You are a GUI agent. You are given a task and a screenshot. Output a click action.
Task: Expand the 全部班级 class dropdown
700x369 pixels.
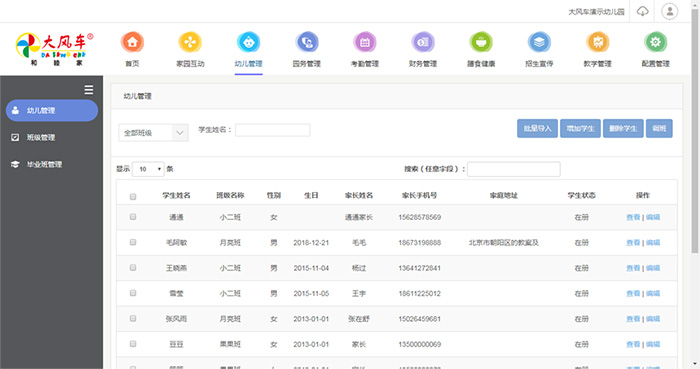(153, 133)
